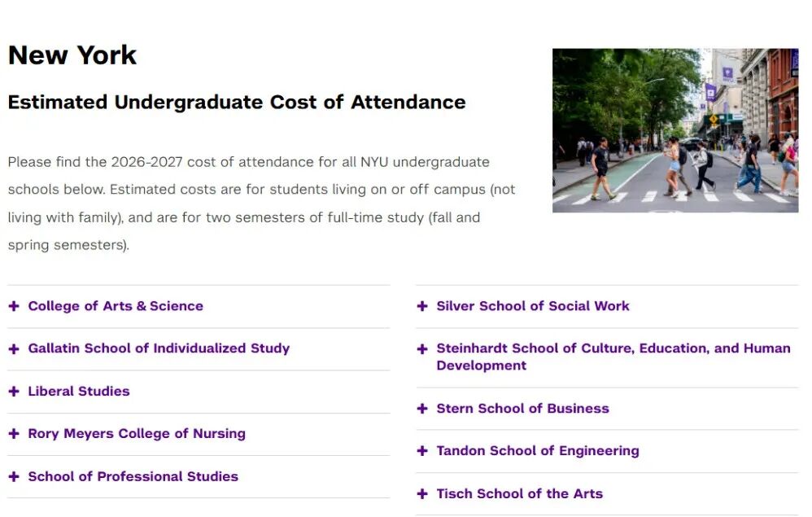This screenshot has height=517, width=812.
Task: Click plus icon beside College of Arts & Science
Action: pos(14,306)
